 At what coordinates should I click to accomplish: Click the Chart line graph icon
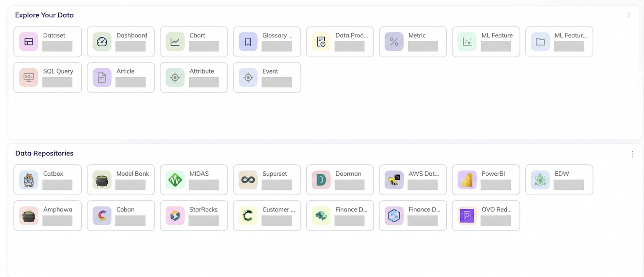pyautogui.click(x=175, y=42)
